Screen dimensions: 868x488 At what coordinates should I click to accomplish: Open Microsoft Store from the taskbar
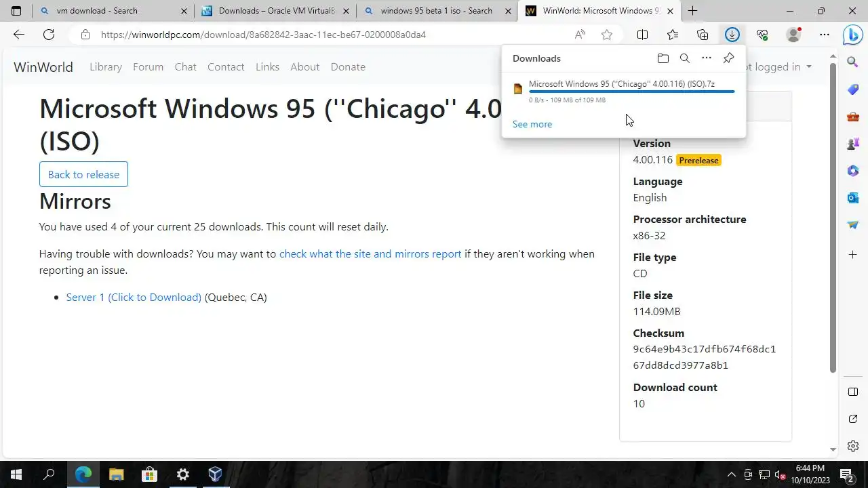pyautogui.click(x=149, y=474)
